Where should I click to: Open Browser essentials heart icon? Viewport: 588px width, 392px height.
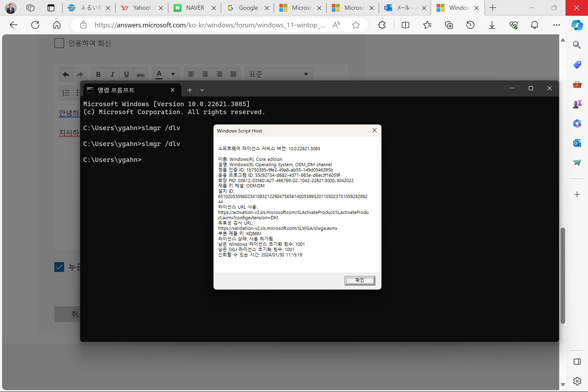pos(513,25)
